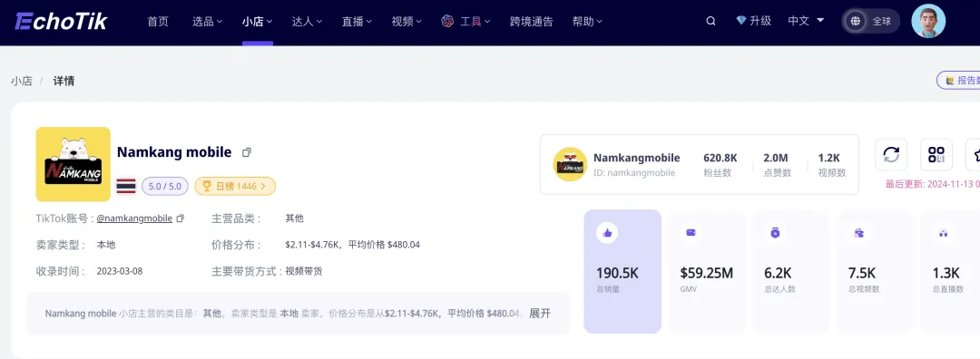980x359 pixels.
Task: Click the trophy icon in daily rank badge
Action: coord(207,186)
